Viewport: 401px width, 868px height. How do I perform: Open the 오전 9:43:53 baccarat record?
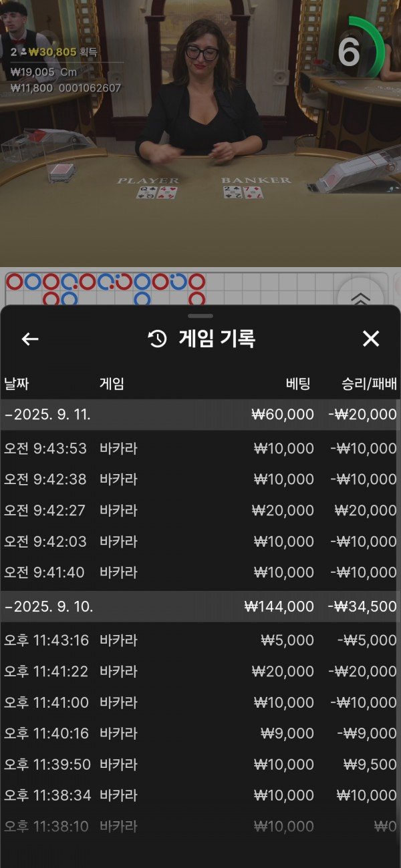coord(200,449)
